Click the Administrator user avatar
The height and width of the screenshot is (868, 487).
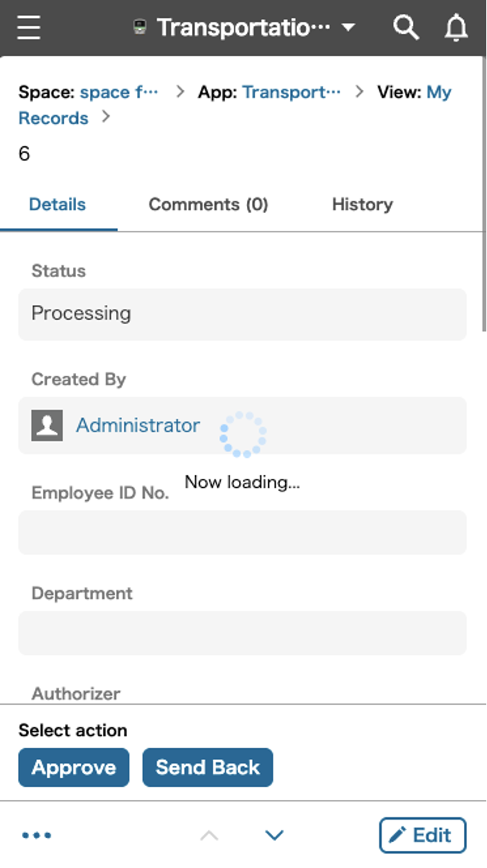tap(45, 425)
